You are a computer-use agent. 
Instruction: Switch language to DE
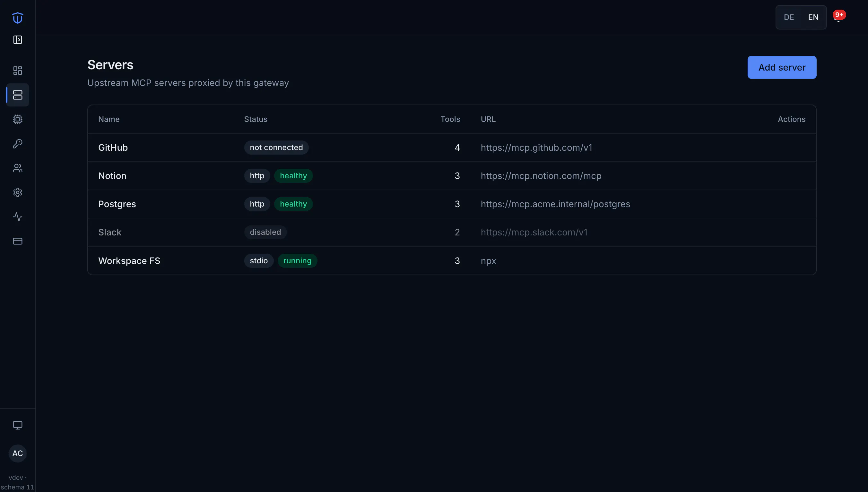point(789,17)
